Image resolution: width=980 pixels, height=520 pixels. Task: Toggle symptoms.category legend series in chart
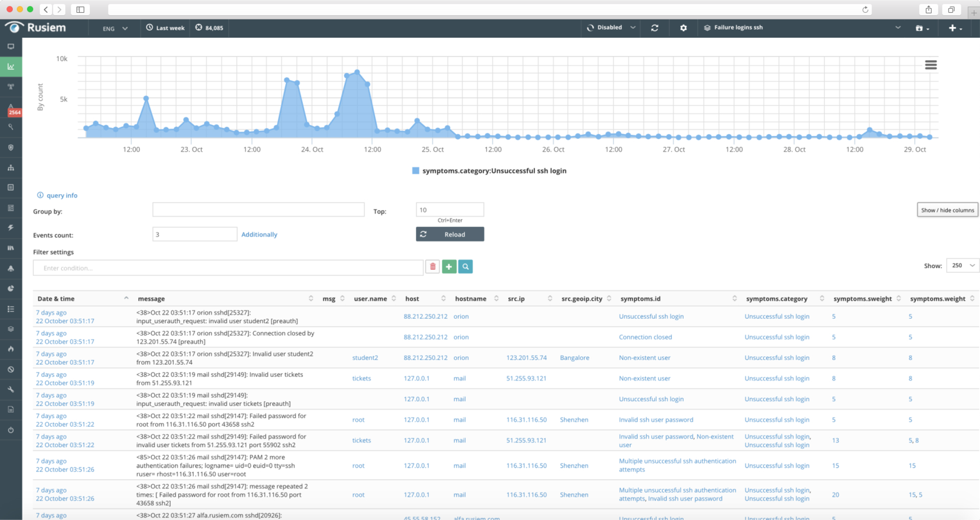pyautogui.click(x=489, y=171)
